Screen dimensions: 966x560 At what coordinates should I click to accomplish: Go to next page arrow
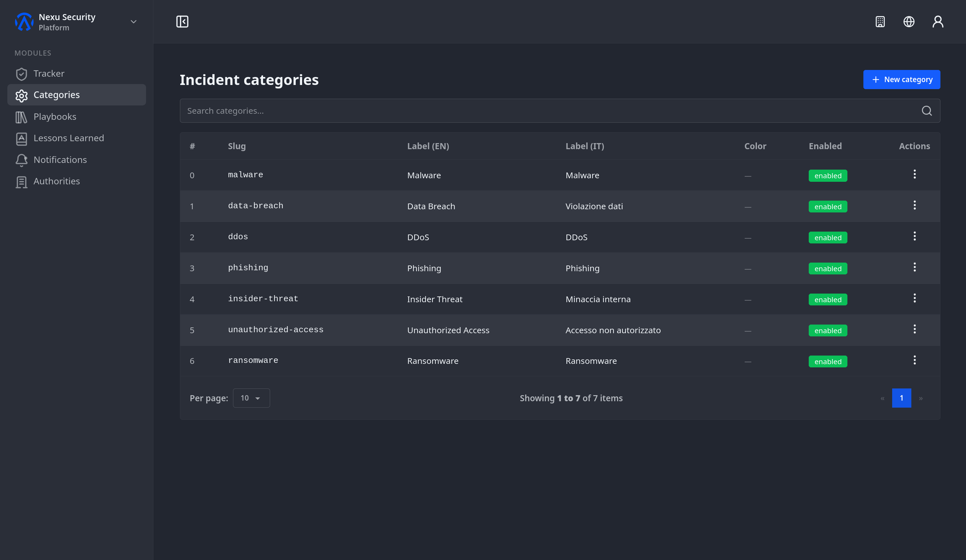(921, 398)
